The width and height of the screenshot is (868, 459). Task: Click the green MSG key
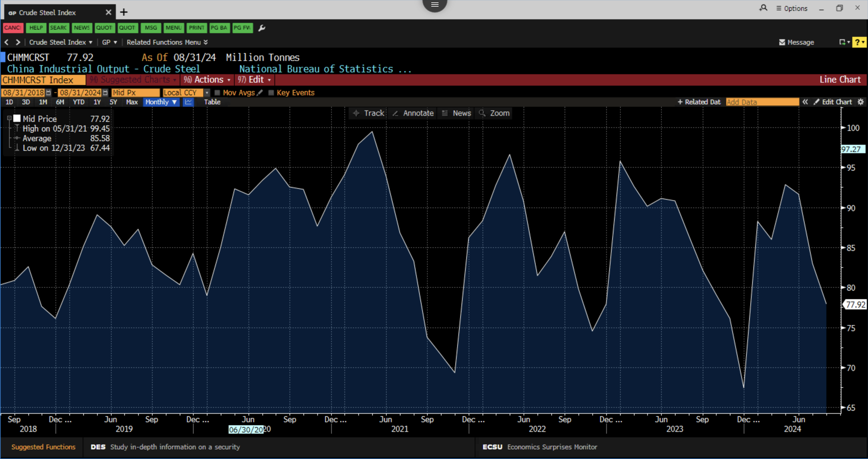150,28
